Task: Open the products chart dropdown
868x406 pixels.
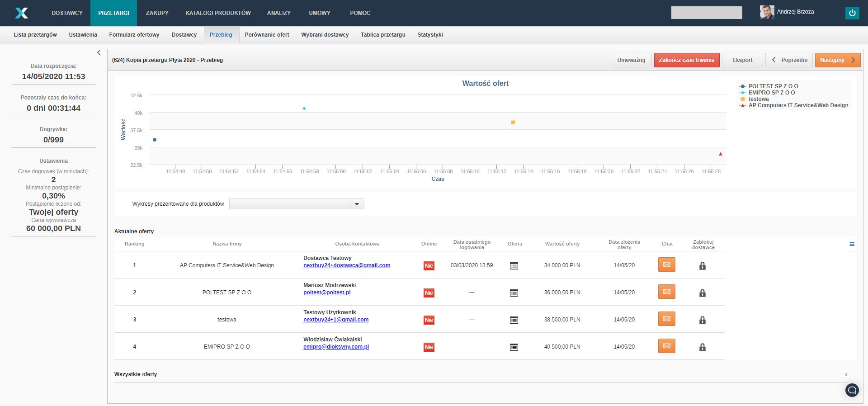Action: (357, 204)
